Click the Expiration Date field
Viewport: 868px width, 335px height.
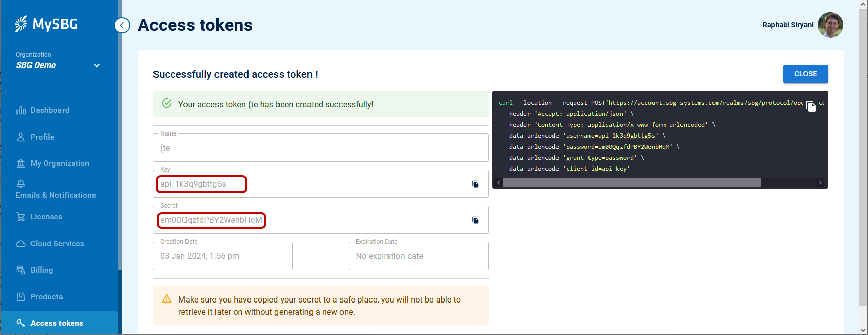(418, 256)
